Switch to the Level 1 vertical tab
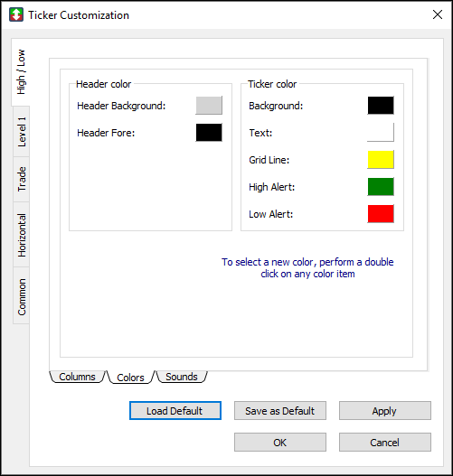The image size is (453, 476). (22, 132)
